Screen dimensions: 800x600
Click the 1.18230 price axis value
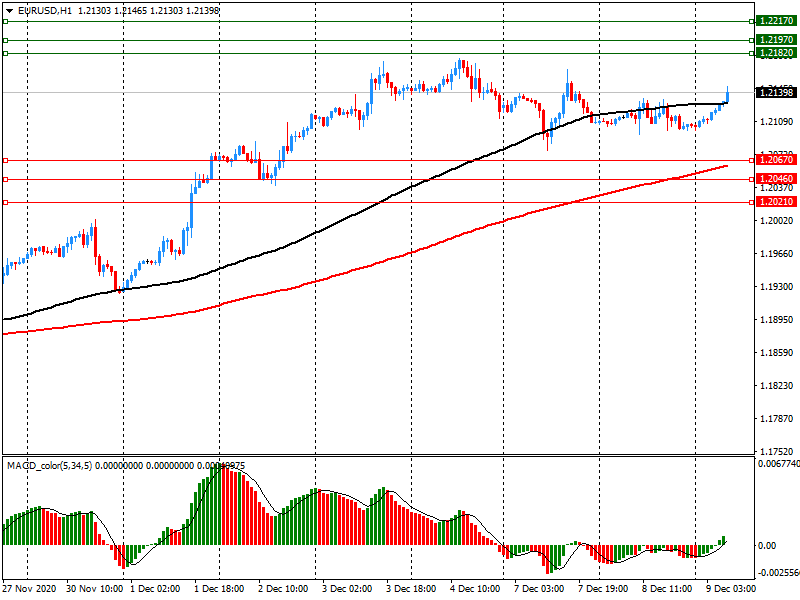pyautogui.click(x=777, y=386)
